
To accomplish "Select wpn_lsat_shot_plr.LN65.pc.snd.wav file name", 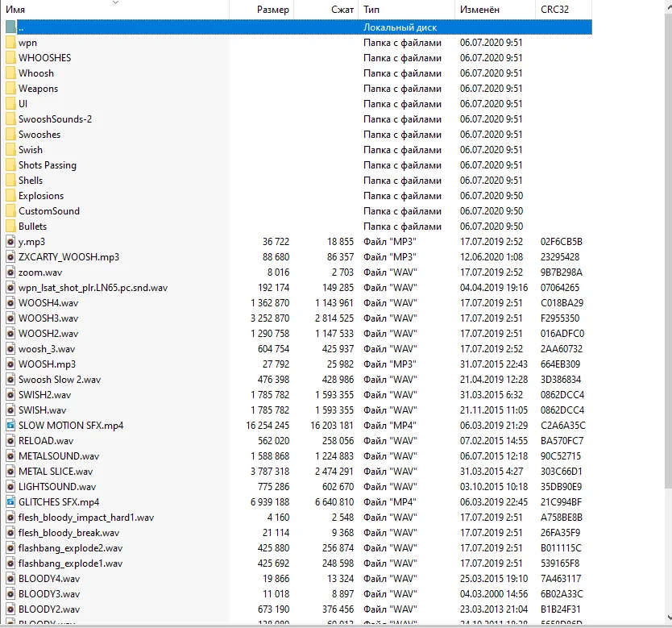I will point(93,288).
